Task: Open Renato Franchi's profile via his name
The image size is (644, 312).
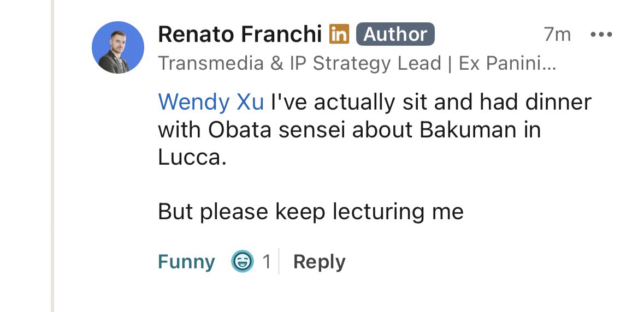Action: pos(240,34)
